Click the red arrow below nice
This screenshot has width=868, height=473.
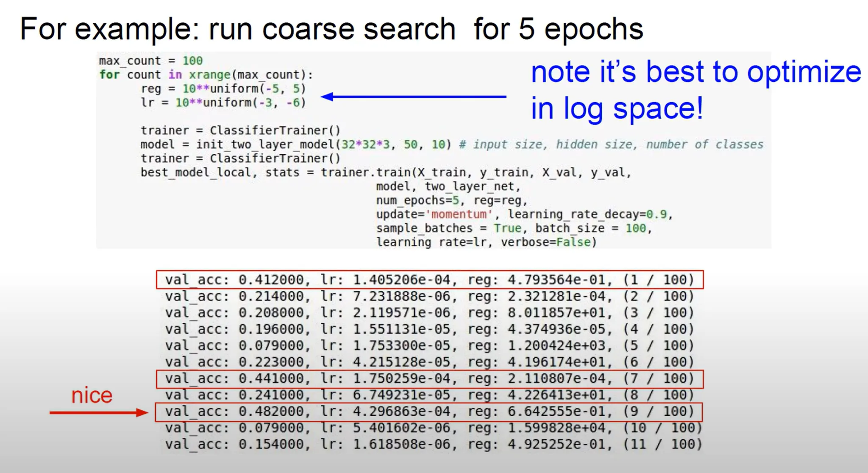pyautogui.click(x=98, y=412)
